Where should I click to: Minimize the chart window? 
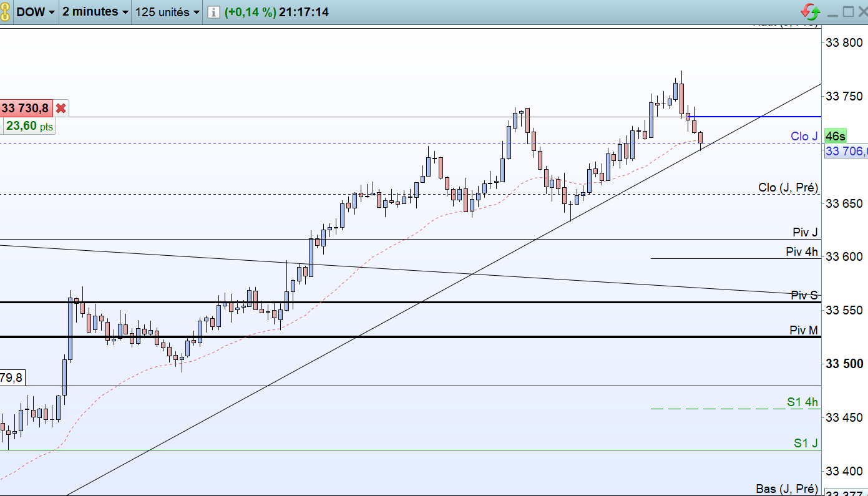coord(832,12)
